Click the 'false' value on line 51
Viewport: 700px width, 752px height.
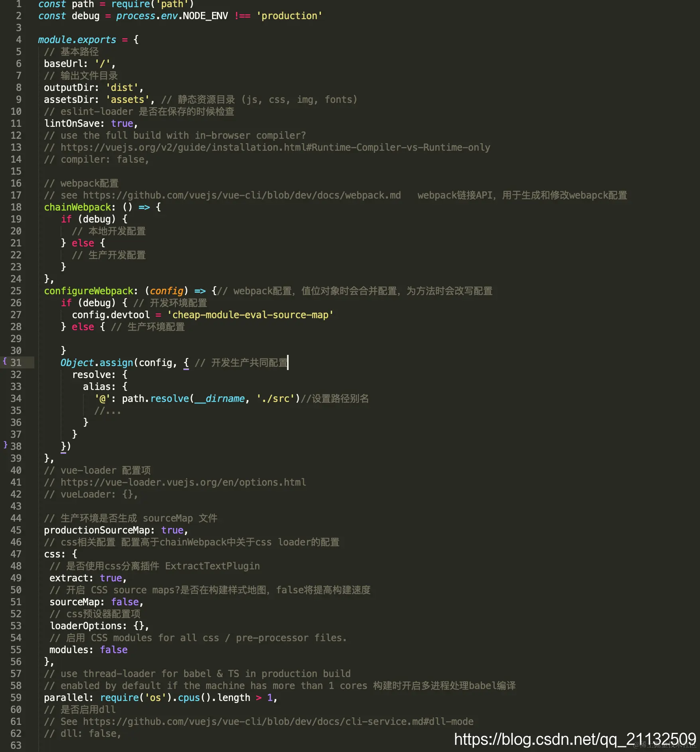[x=125, y=602]
